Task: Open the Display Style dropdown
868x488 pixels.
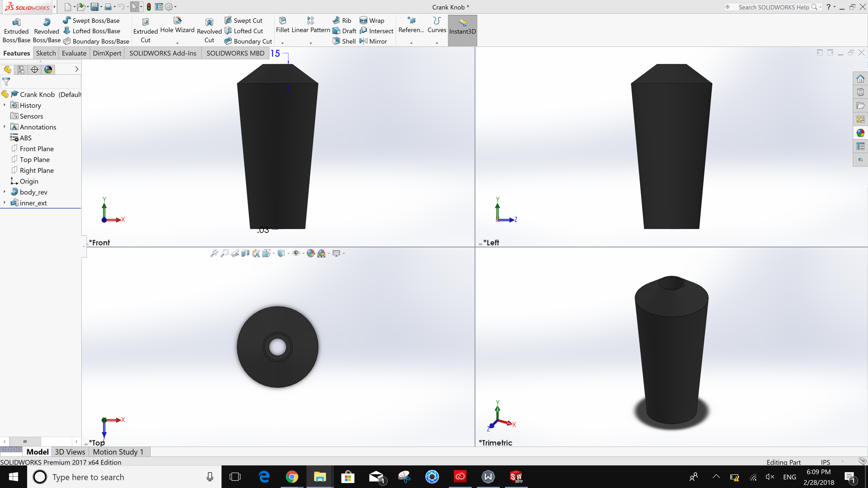Action: (289, 254)
